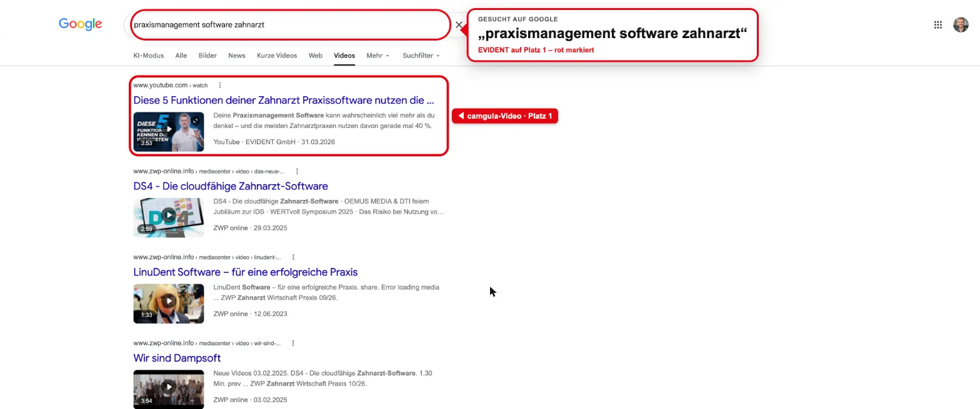Open the 'Wir sind Dampsoft' link

pos(177,358)
